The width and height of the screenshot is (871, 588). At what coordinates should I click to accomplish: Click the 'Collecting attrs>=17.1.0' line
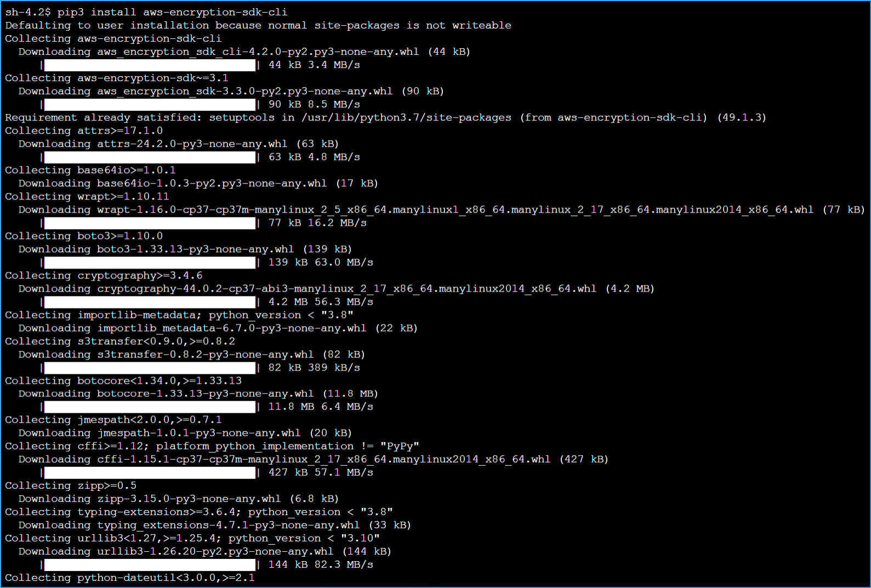click(x=84, y=130)
